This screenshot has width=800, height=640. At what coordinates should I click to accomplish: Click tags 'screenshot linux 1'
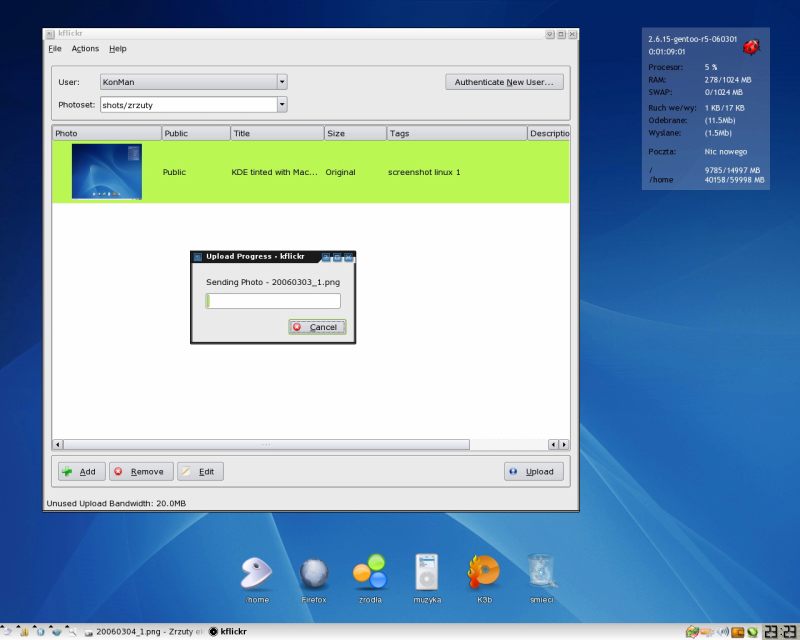click(x=424, y=172)
